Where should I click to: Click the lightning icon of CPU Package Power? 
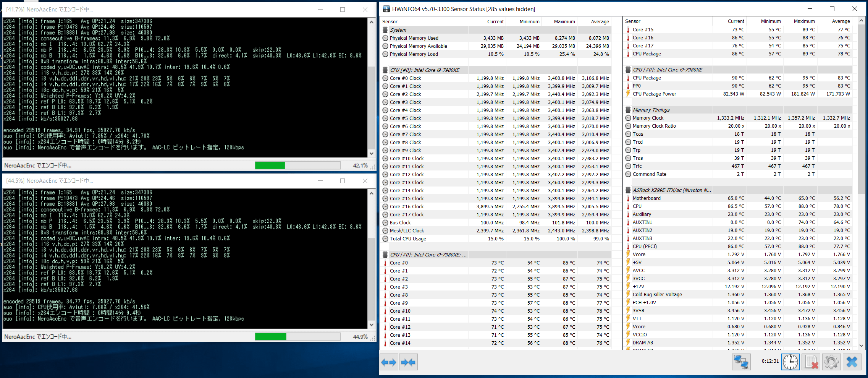[628, 94]
